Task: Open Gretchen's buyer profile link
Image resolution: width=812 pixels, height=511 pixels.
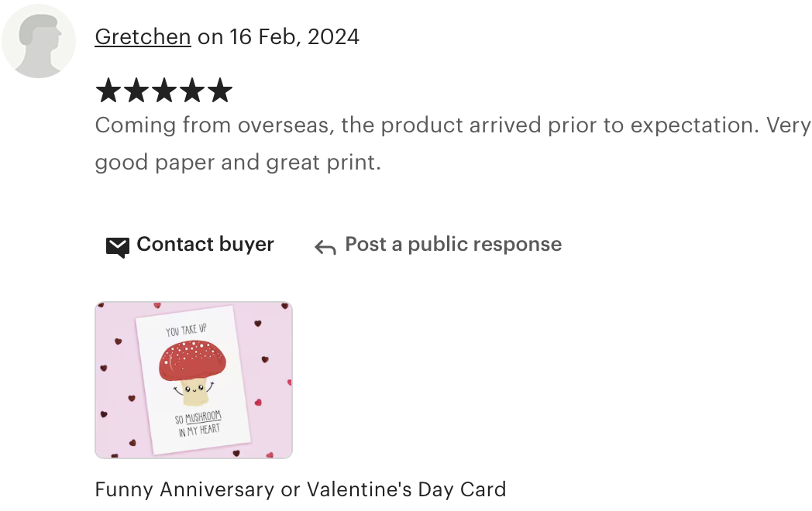Action: coord(143,37)
